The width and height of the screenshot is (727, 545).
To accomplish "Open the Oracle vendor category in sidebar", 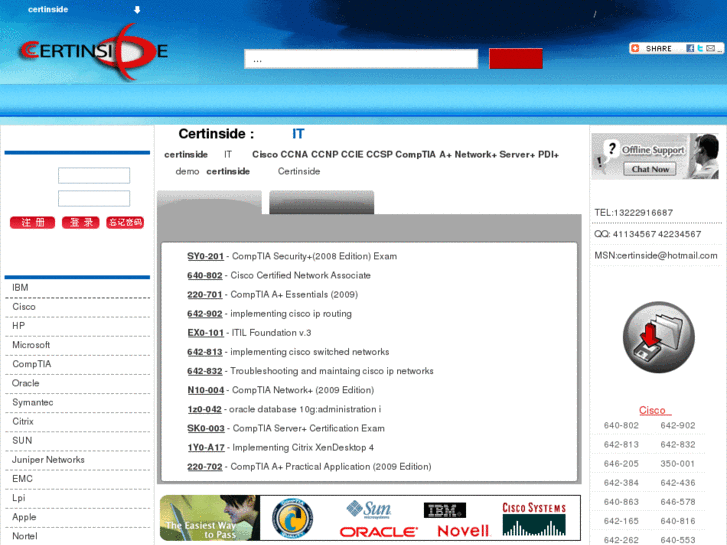I will (26, 383).
